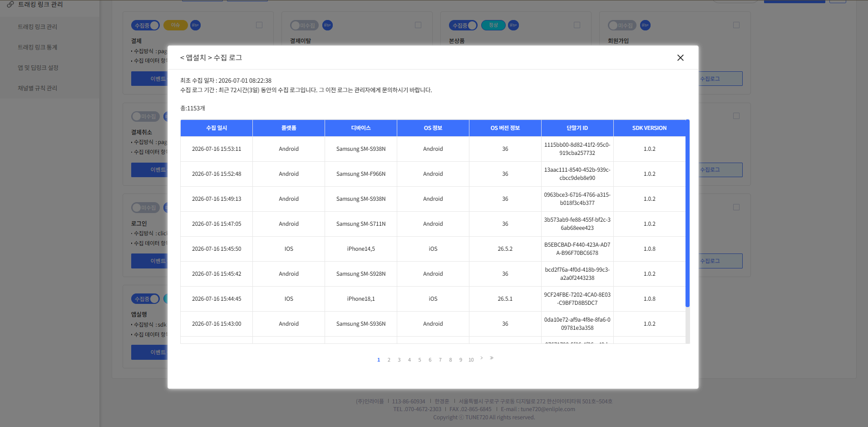Select device cell iPhone18,1
Viewport: 868px width, 427px height.
(361, 299)
